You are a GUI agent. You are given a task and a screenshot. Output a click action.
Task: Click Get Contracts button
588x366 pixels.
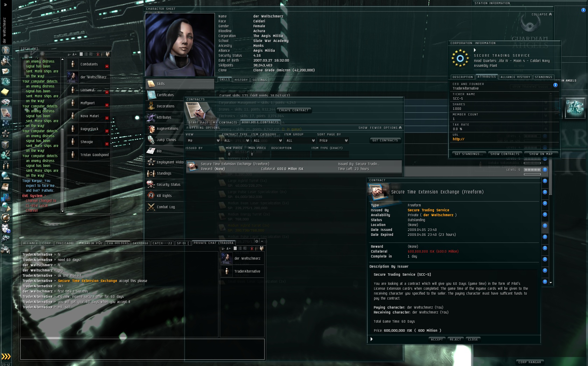pyautogui.click(x=385, y=140)
